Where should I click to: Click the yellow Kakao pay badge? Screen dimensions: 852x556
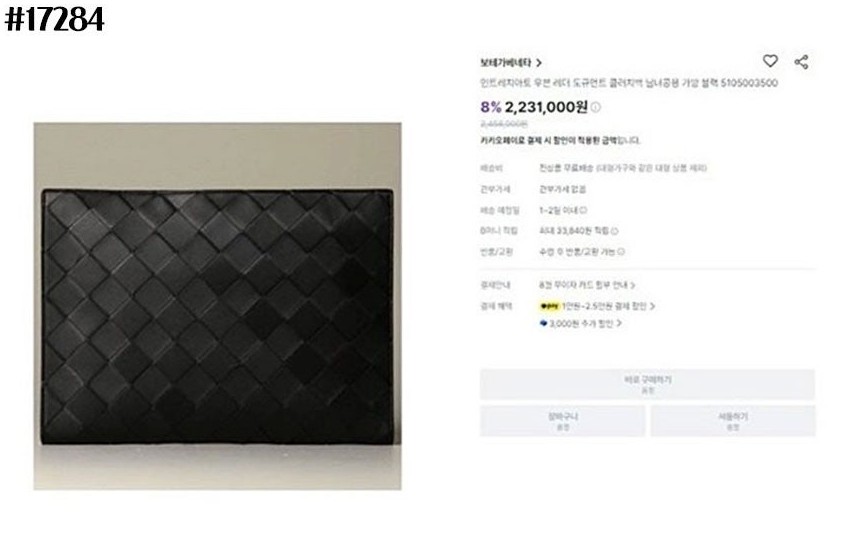tap(549, 307)
